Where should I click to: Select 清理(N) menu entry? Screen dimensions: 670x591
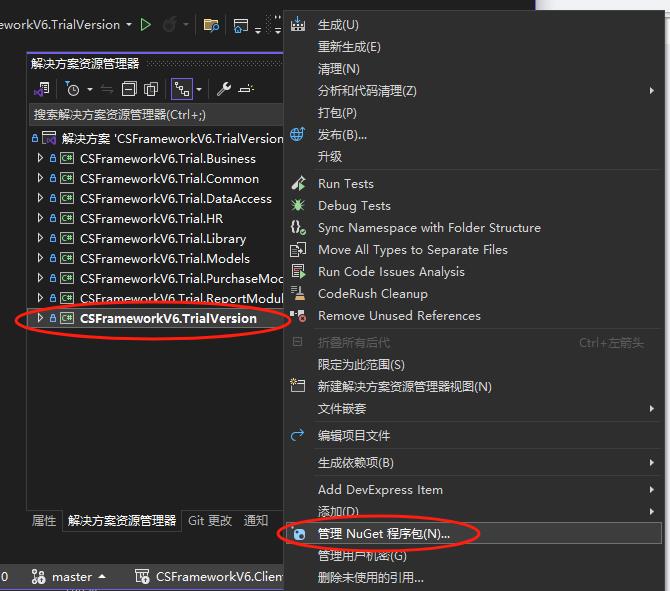pyautogui.click(x=473, y=69)
